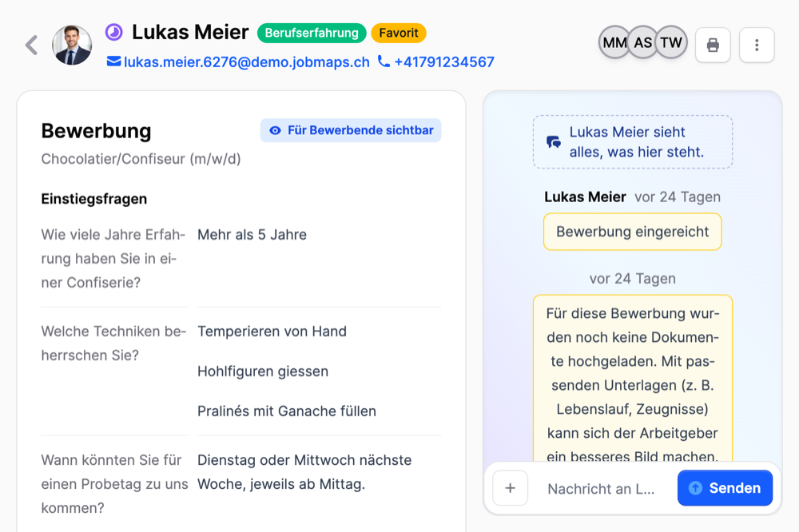Select the TW user avatar

pos(671,42)
